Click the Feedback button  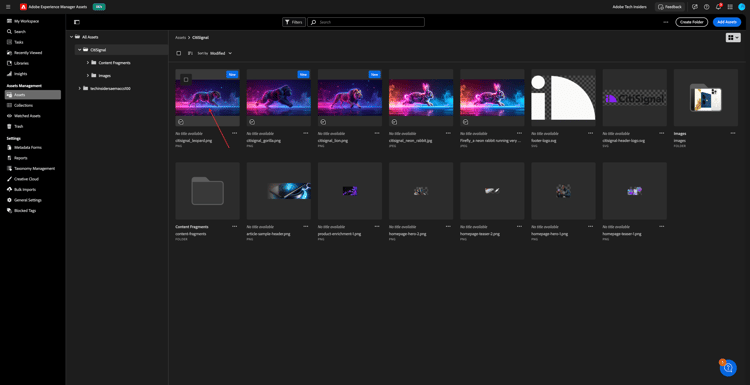(x=670, y=7)
